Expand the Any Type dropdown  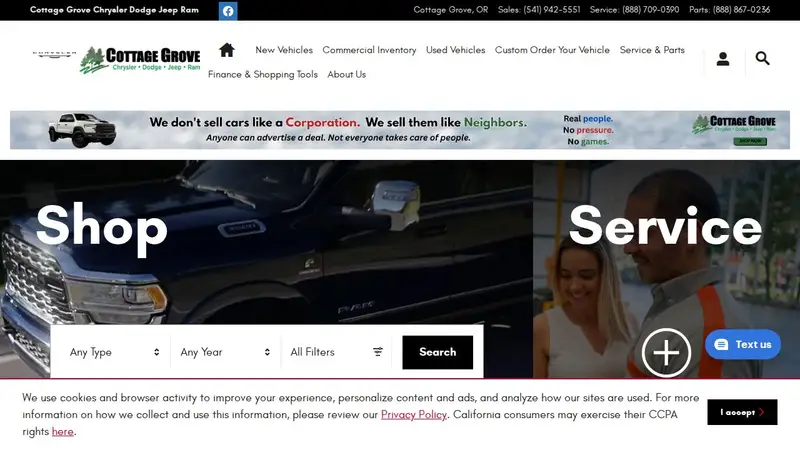(115, 352)
